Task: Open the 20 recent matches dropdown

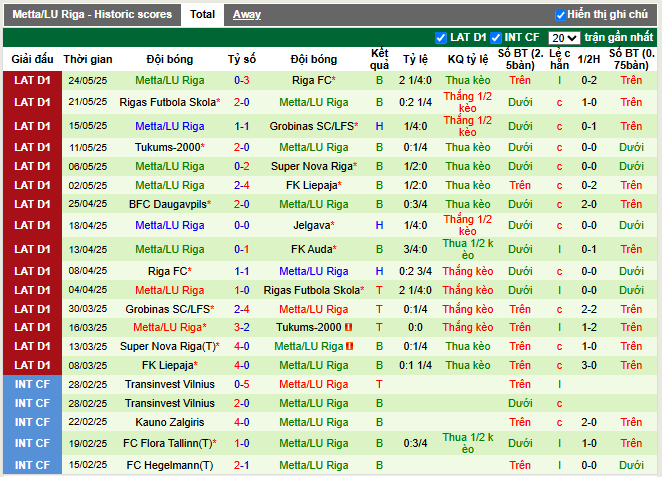Action: tap(564, 38)
